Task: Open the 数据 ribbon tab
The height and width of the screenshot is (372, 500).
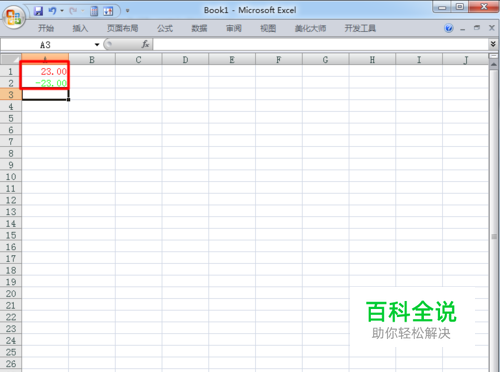Action: [x=199, y=28]
